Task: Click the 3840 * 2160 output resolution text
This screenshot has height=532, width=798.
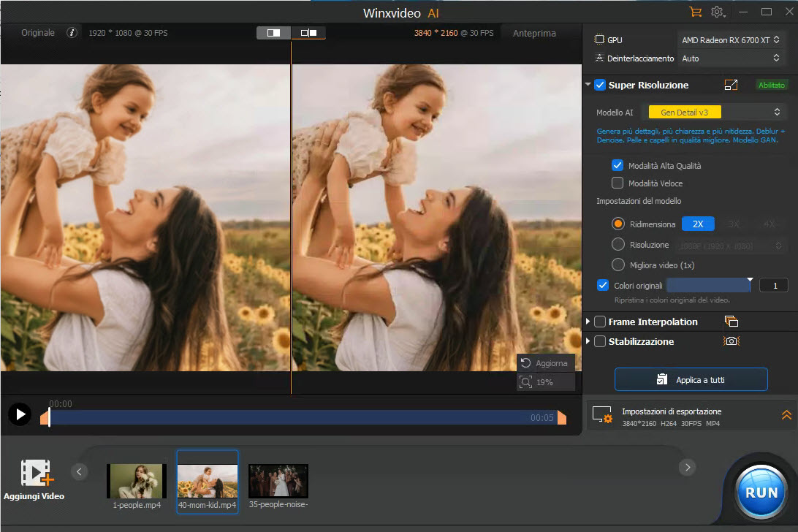Action: 436,33
